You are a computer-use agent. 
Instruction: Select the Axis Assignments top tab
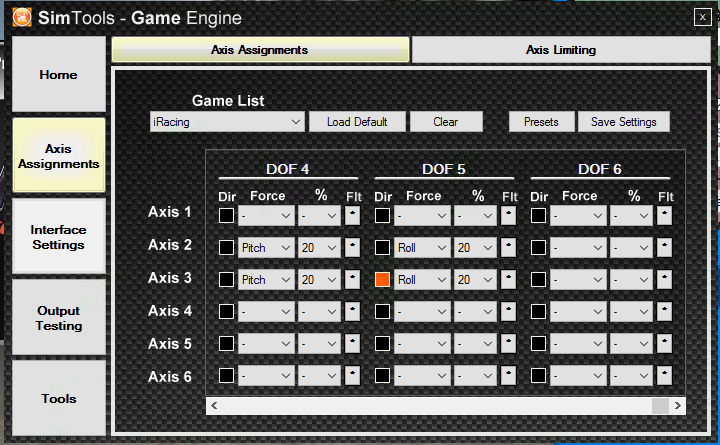[260, 50]
